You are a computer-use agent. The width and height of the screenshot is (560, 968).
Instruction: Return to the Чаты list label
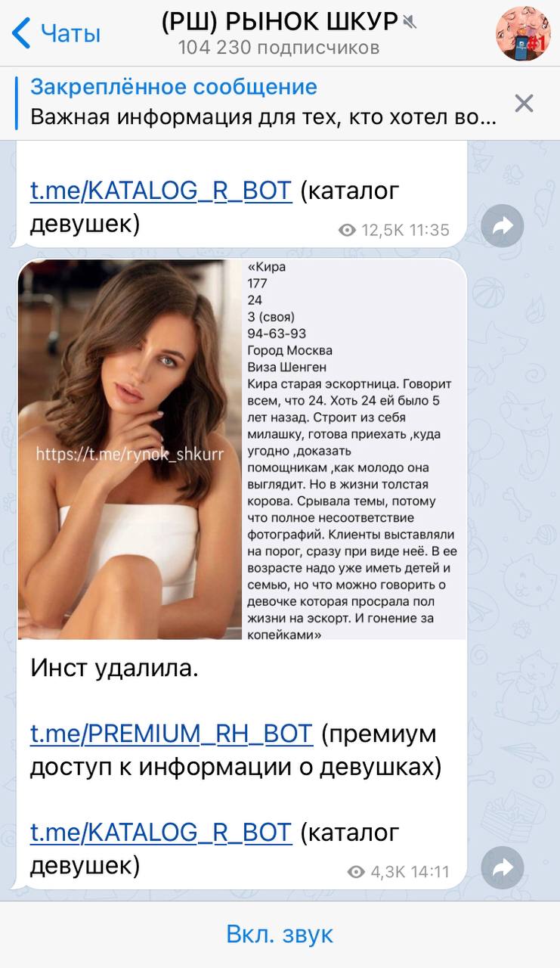(x=70, y=33)
